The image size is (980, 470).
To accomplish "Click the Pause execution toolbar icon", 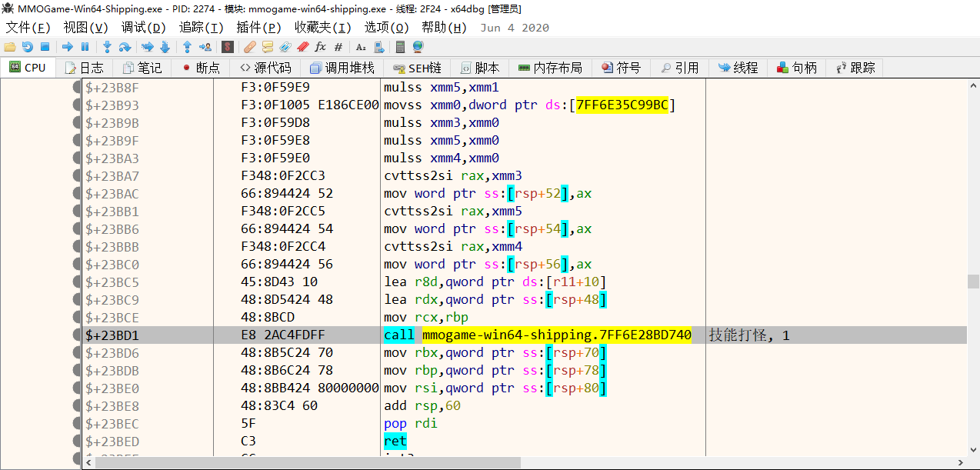I will 85,47.
